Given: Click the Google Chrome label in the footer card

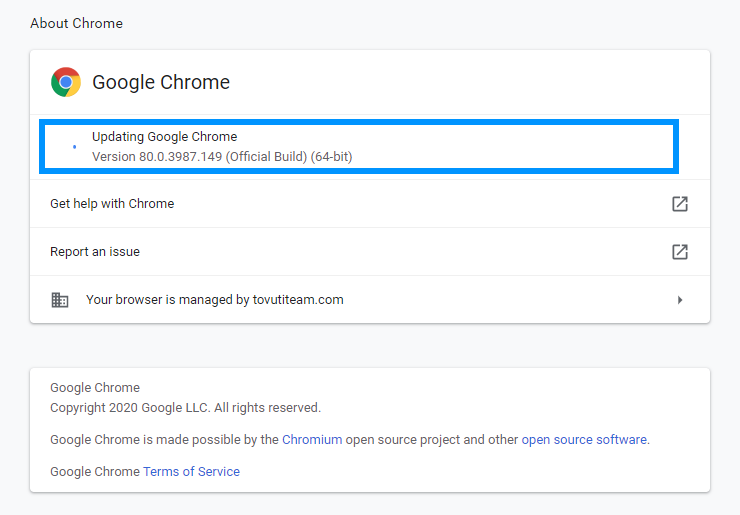Looking at the screenshot, I should pyautogui.click(x=95, y=388).
